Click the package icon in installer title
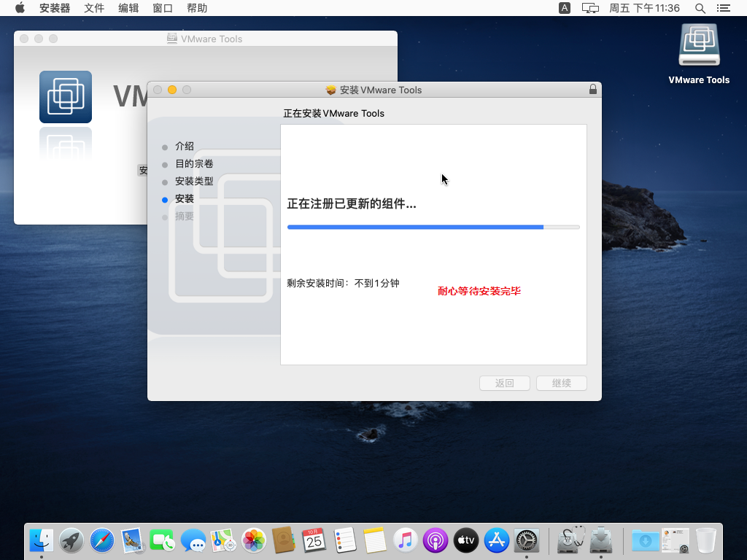 pyautogui.click(x=330, y=90)
